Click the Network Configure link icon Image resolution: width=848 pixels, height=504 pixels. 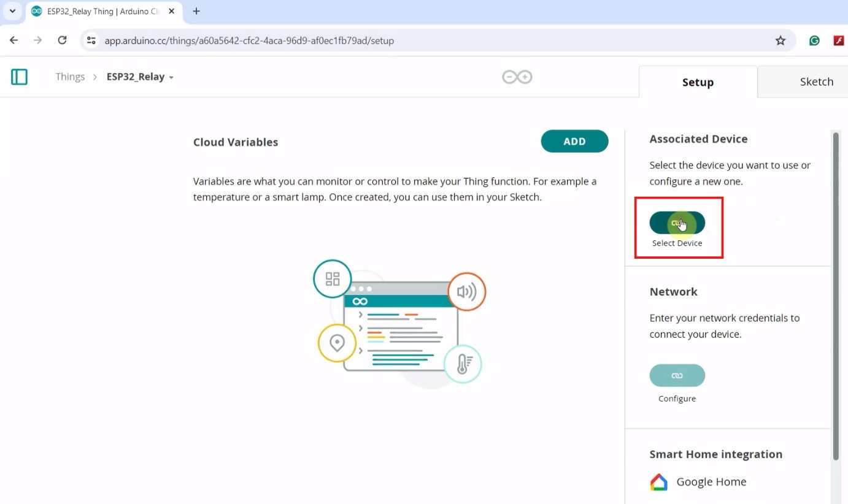(x=677, y=375)
